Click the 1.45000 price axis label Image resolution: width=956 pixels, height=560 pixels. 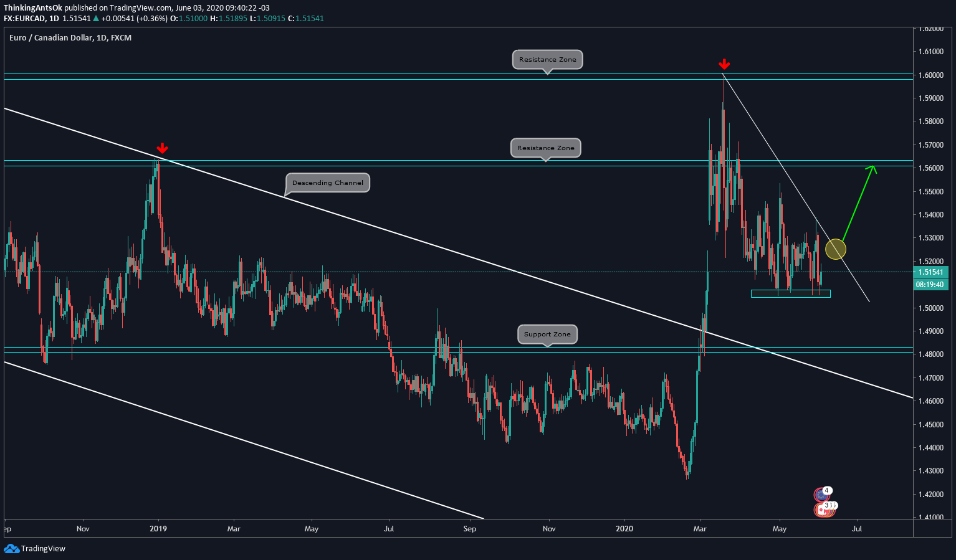(930, 425)
